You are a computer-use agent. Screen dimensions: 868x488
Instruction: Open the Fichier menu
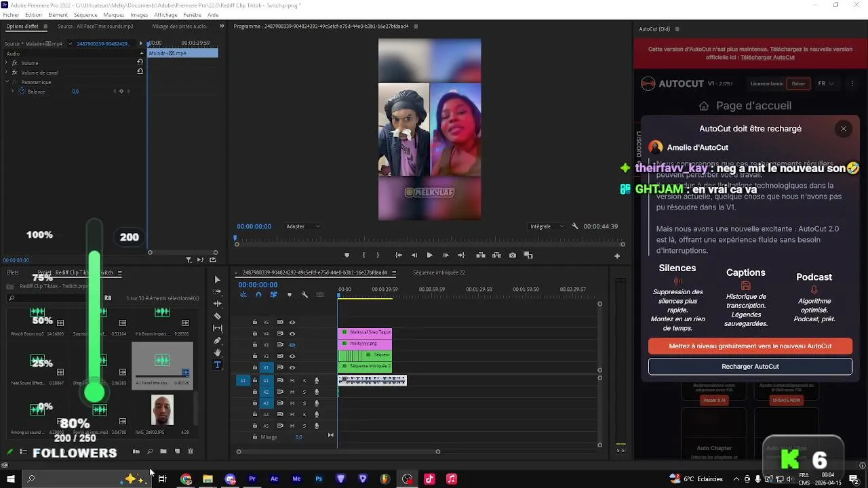[x=11, y=15]
